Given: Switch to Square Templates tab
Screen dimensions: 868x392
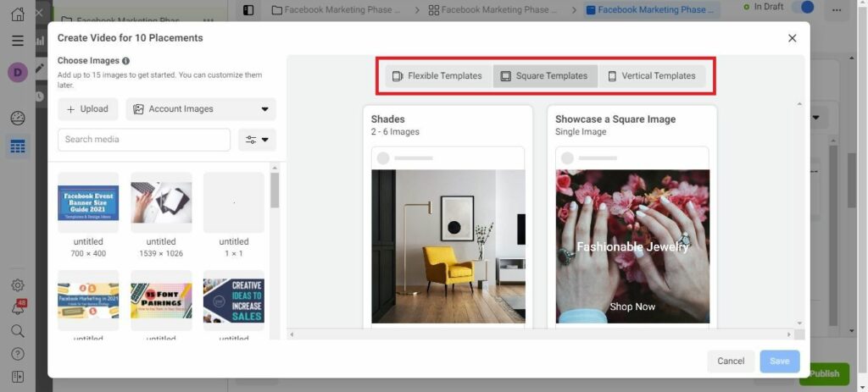Looking at the screenshot, I should point(545,76).
